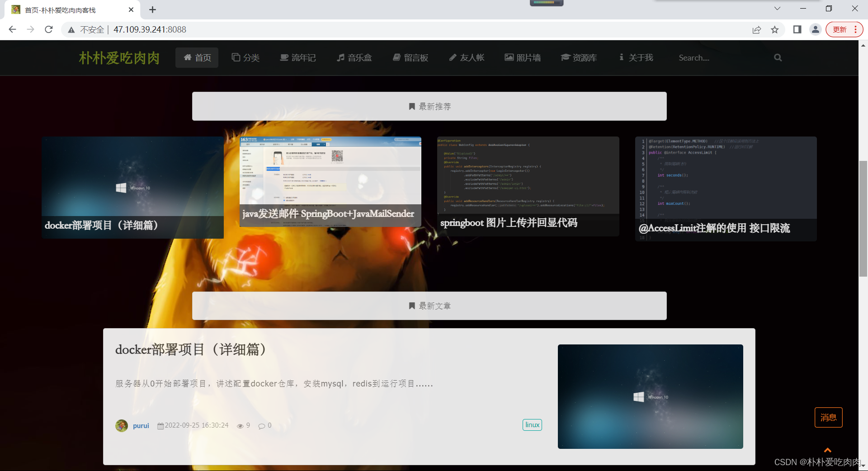The image size is (868, 471).
Task: Expand the tab search chevron
Action: point(777,9)
